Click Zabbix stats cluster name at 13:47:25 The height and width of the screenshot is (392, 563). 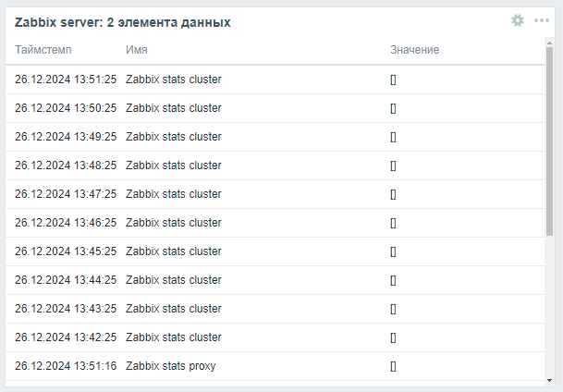click(x=174, y=194)
